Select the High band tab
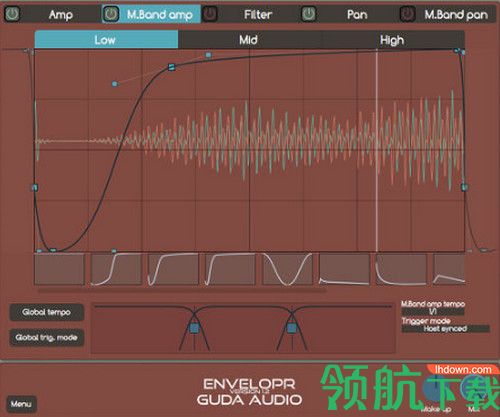The height and width of the screenshot is (417, 500). tap(393, 40)
